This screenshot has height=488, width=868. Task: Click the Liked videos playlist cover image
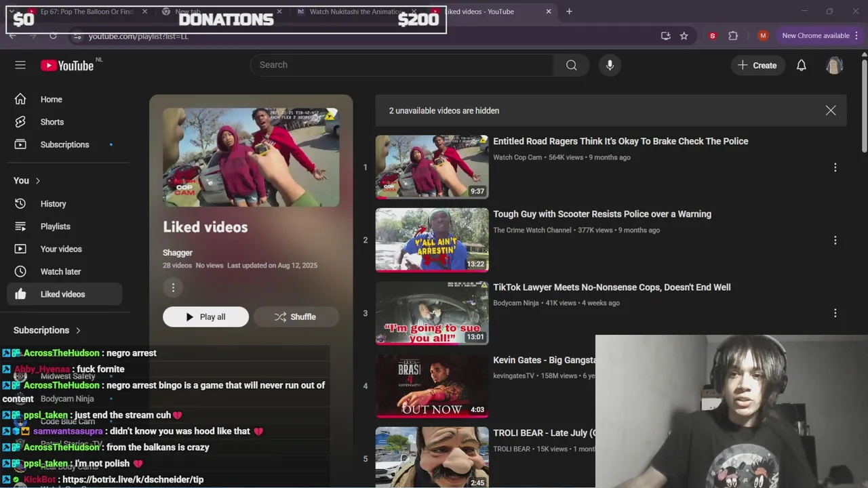click(251, 157)
